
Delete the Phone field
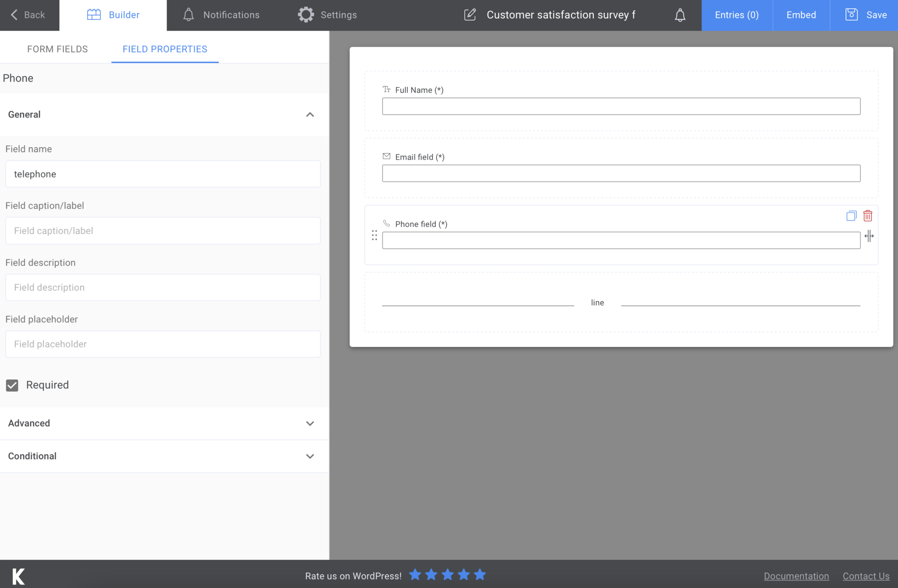[x=868, y=216]
